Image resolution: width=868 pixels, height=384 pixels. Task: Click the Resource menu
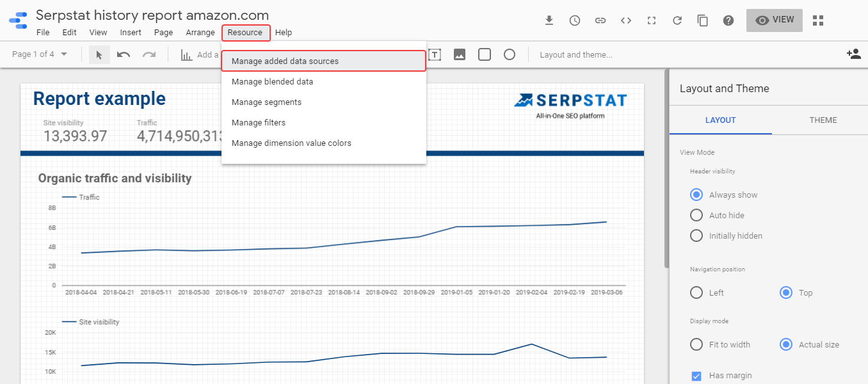[x=246, y=33]
